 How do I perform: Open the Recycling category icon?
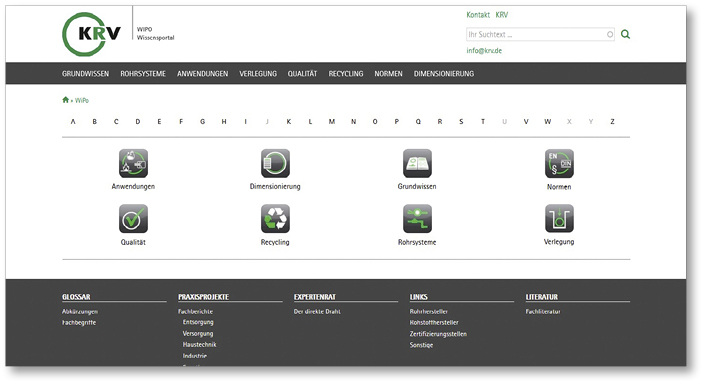point(275,219)
